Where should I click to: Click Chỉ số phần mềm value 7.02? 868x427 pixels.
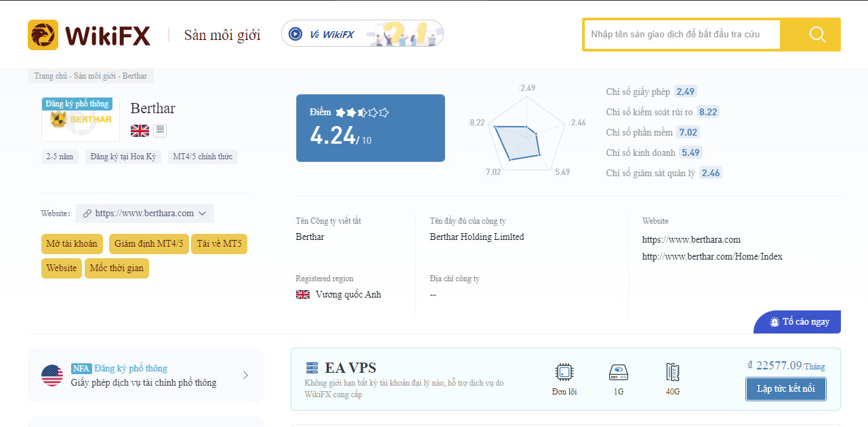point(688,132)
